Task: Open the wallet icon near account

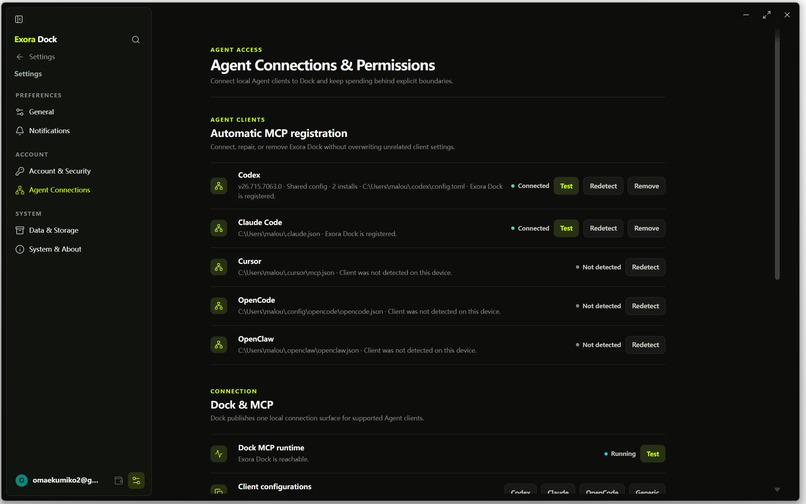Action: pos(118,480)
